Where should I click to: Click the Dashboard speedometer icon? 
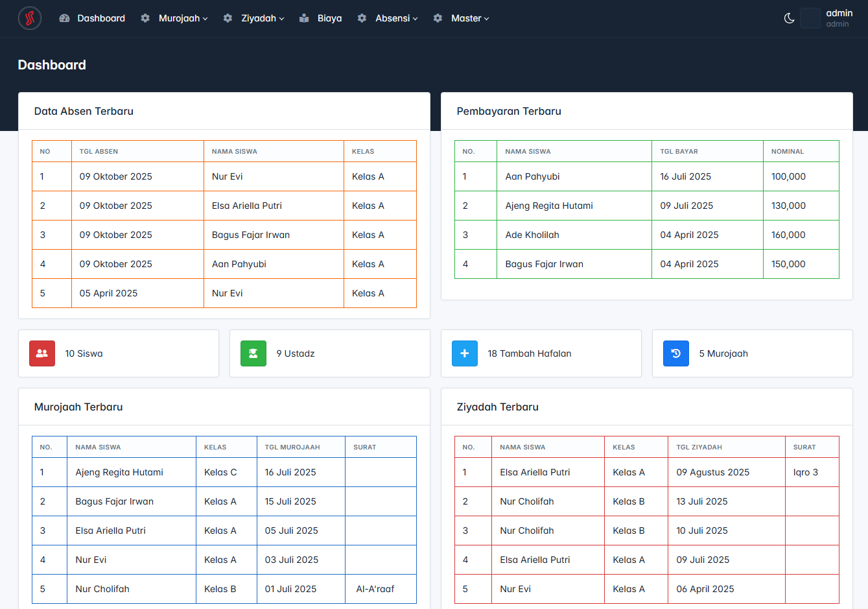64,18
